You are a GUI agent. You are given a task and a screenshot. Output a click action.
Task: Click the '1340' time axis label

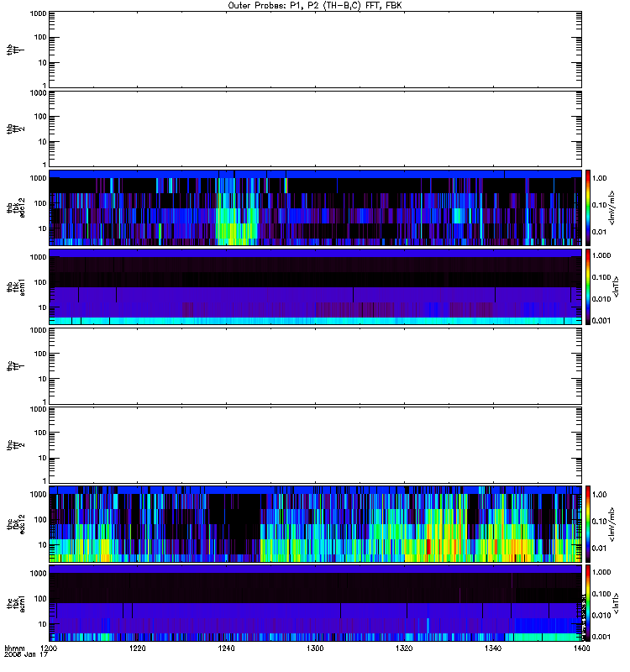coord(493,648)
